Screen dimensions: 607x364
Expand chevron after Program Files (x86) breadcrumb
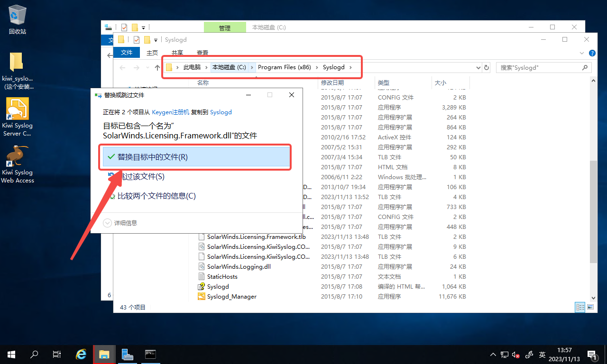317,67
